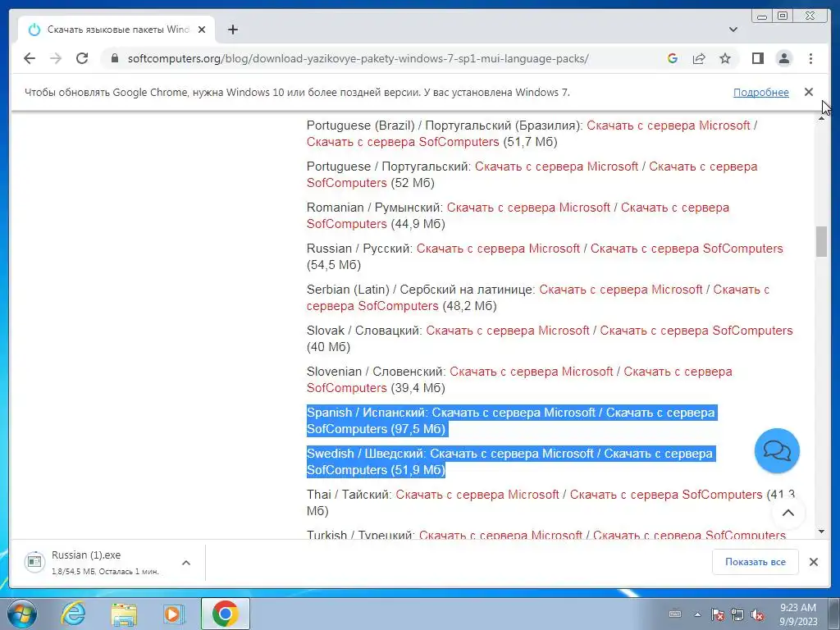Click the "Russian / Русский:" text
Viewport: 840px width, 630px height.
coord(359,249)
